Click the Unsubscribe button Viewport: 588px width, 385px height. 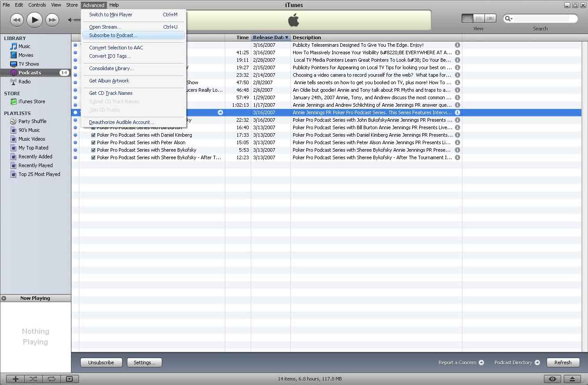[x=101, y=363]
